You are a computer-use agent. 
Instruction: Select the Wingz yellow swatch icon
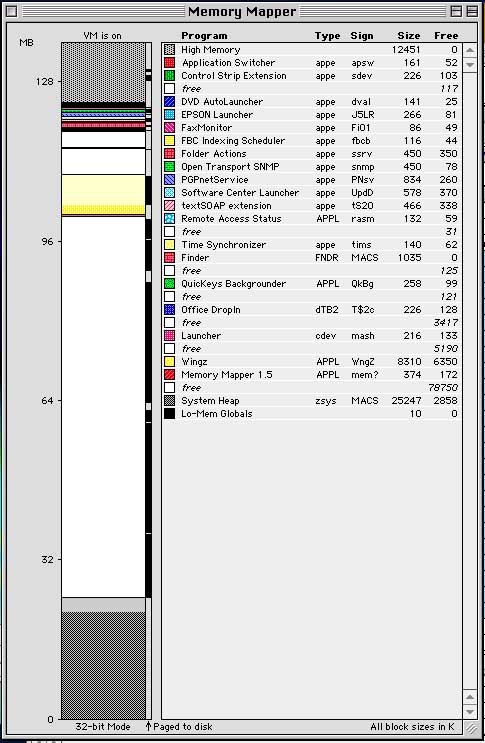[169, 362]
